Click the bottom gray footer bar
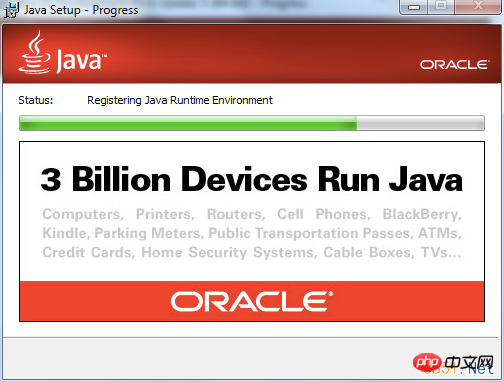Screen dimensions: 504x382 pyautogui.click(x=252, y=358)
